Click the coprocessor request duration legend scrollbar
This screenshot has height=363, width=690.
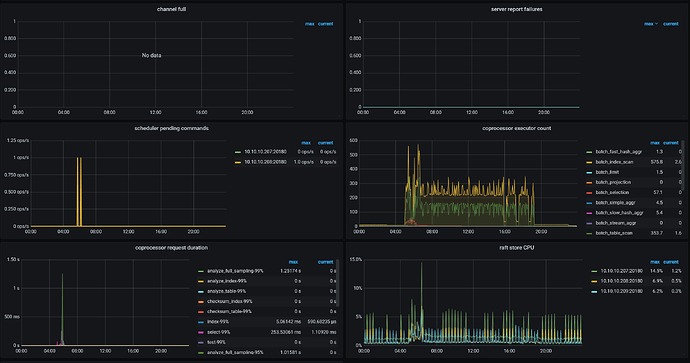(338, 282)
